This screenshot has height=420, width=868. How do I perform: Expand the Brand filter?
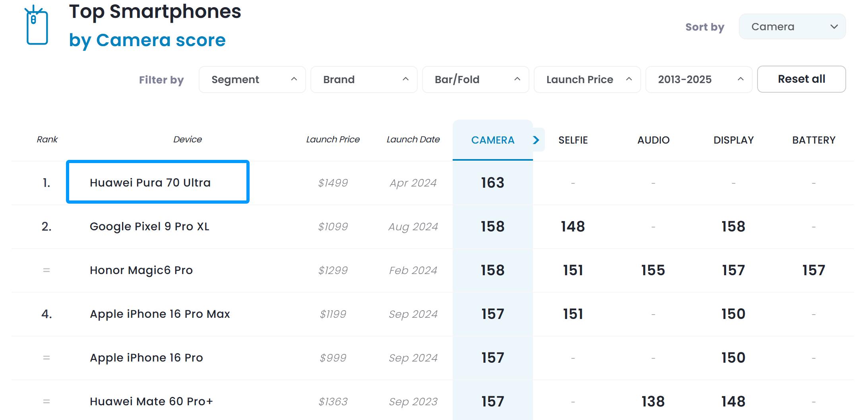click(x=364, y=80)
